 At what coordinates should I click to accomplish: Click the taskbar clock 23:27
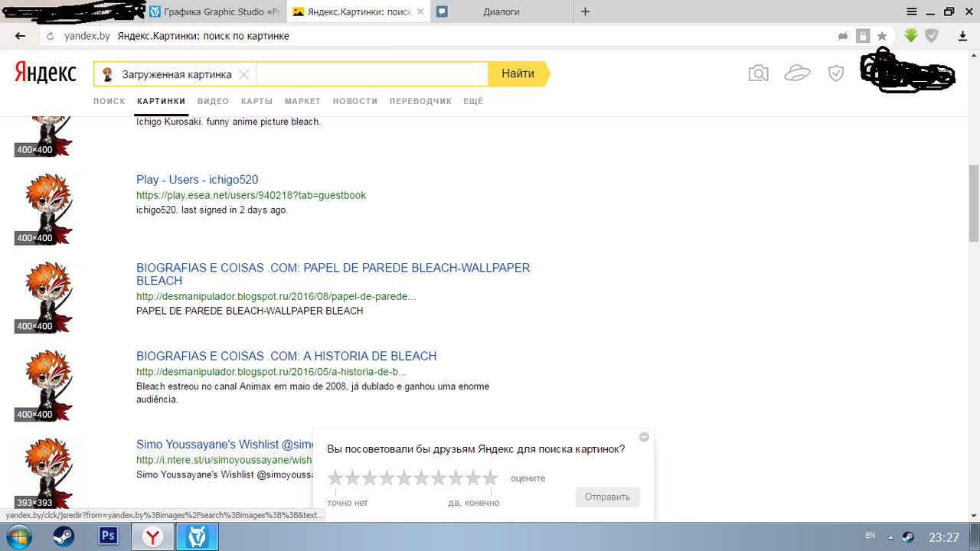943,537
